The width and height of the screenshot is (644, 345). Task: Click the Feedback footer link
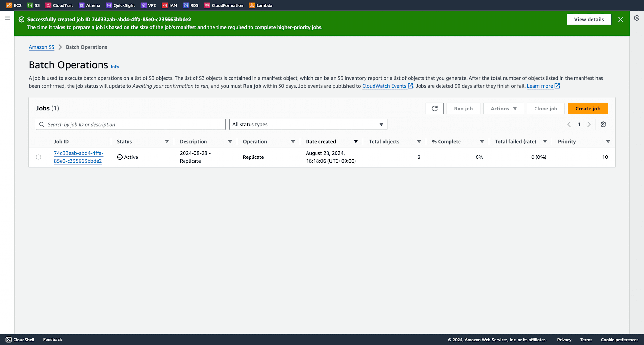[52, 340]
